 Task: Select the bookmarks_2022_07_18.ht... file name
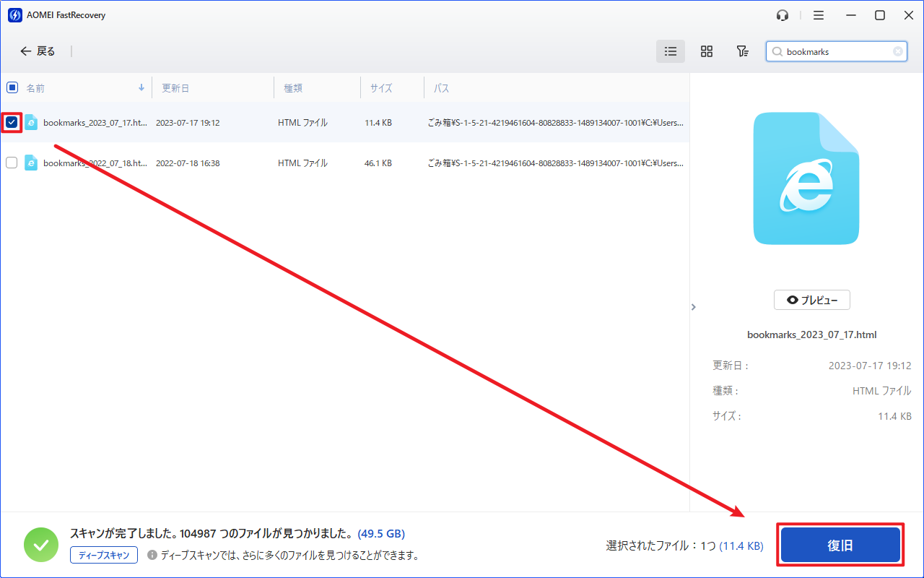[x=95, y=163]
